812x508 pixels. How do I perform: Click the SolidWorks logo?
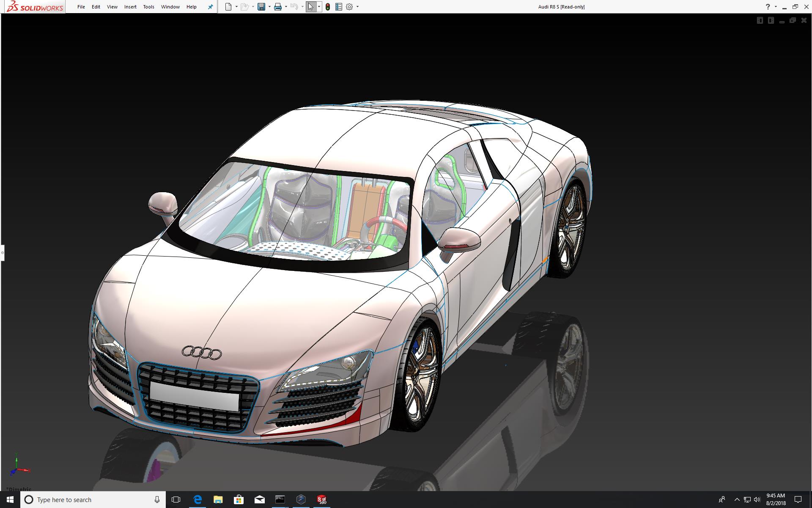coord(35,7)
